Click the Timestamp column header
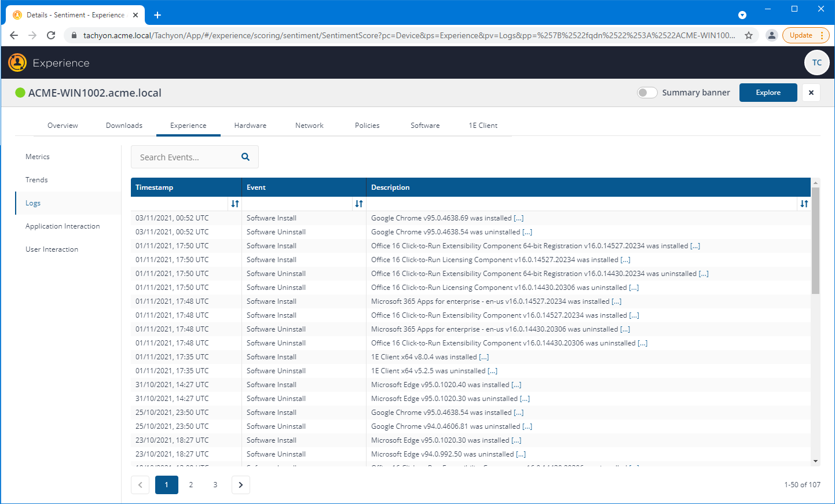This screenshot has width=835, height=504. pos(186,187)
